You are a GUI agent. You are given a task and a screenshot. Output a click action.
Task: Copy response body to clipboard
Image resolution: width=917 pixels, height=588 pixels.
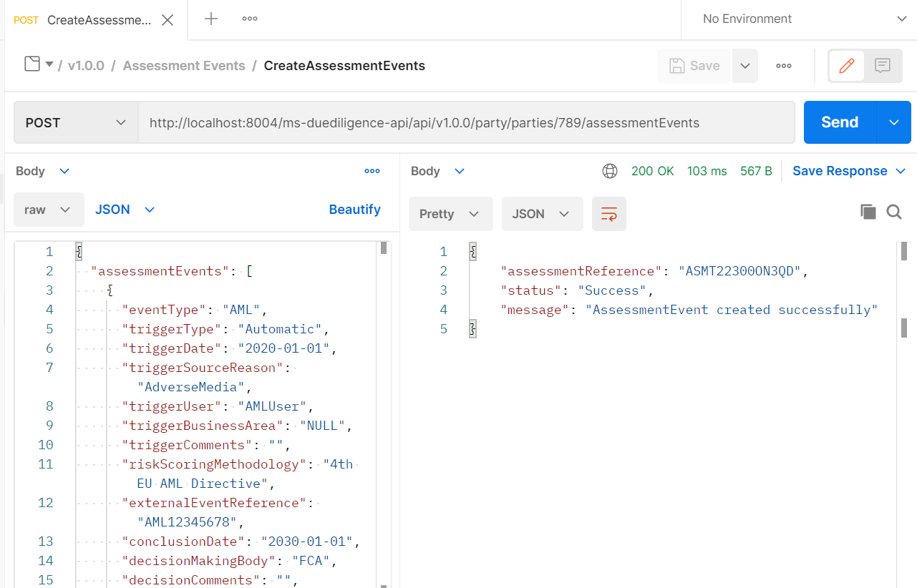click(x=868, y=212)
